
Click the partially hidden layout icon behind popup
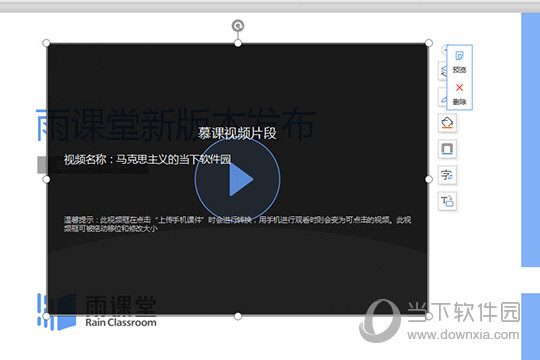tap(443, 71)
